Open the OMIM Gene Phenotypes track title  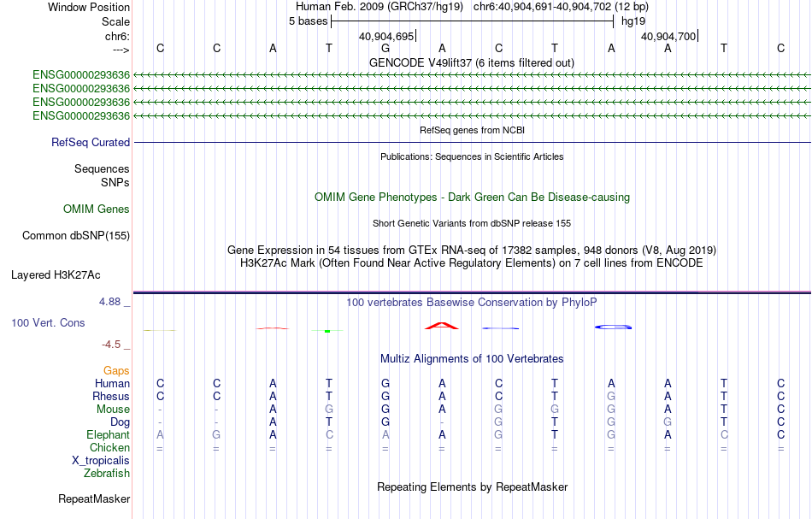coord(472,197)
